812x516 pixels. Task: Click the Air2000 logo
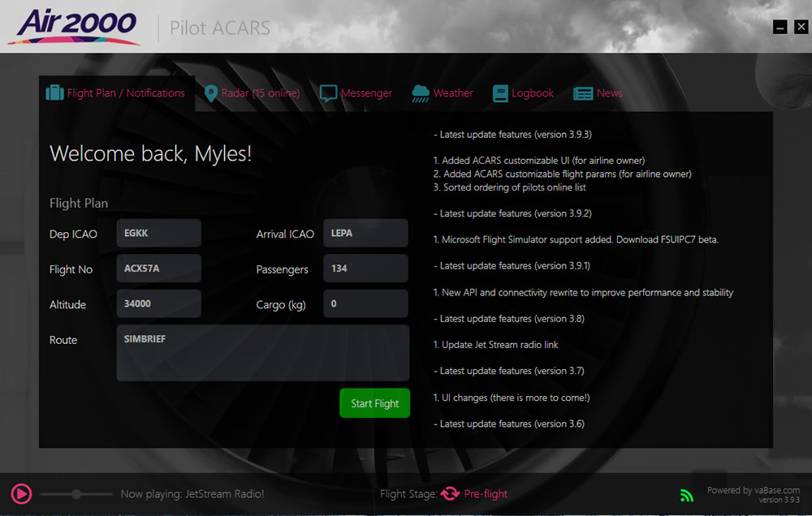pyautogui.click(x=75, y=27)
